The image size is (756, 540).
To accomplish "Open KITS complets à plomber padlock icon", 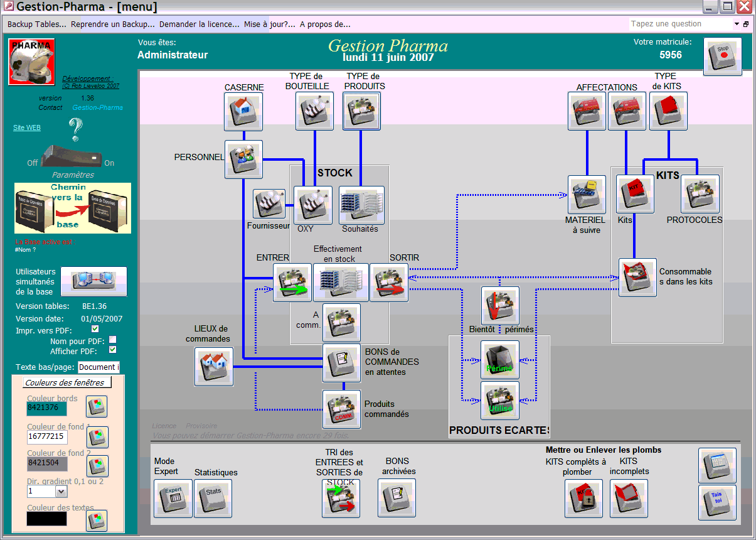I will [x=583, y=499].
